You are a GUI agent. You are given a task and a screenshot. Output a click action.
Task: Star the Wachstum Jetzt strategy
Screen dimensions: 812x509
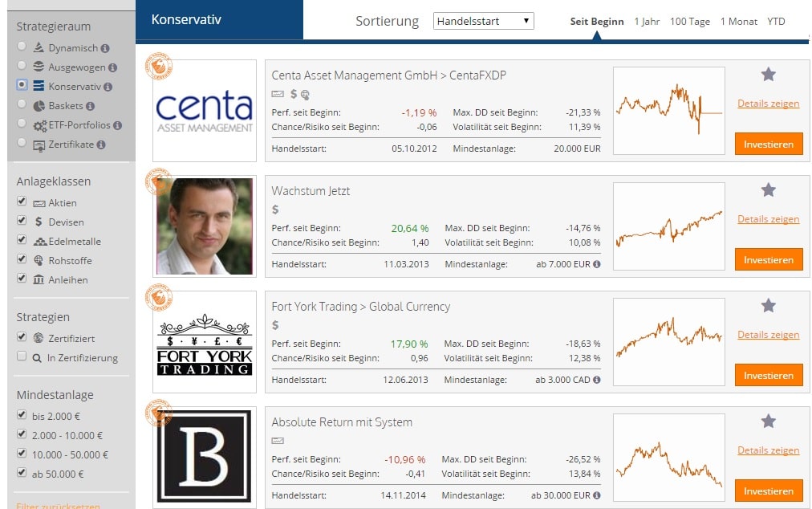768,190
